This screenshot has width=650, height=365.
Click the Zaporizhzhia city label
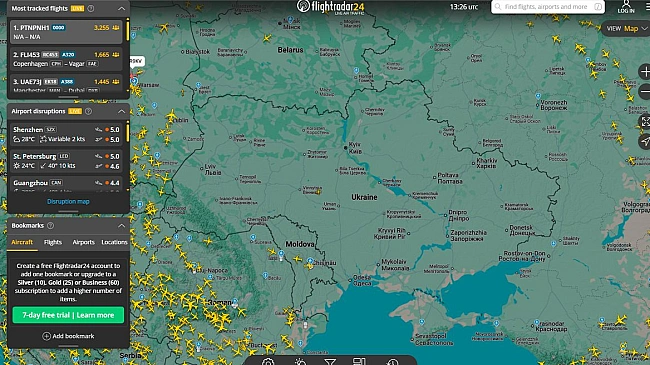coord(468,235)
